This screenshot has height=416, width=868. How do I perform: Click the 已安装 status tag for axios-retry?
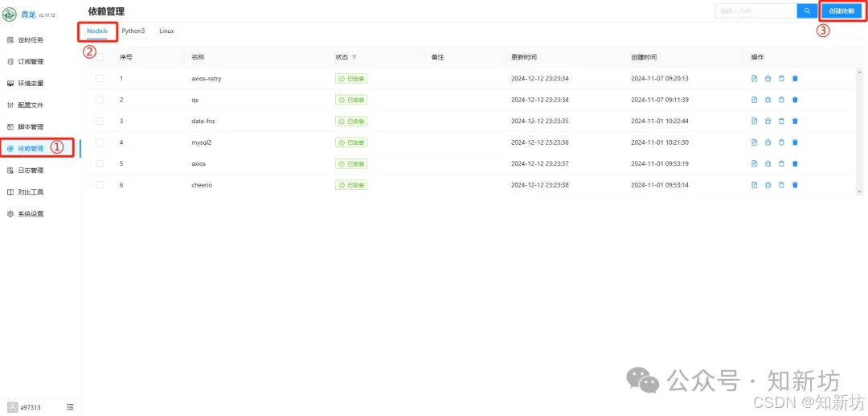pyautogui.click(x=351, y=79)
